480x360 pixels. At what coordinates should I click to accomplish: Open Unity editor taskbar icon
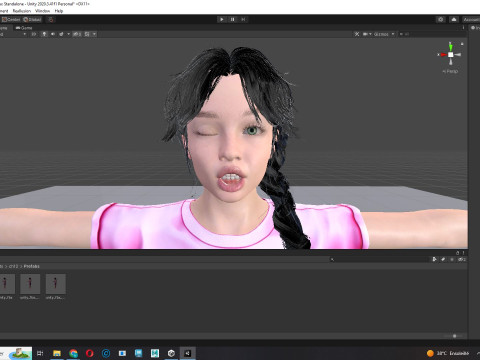(187, 353)
